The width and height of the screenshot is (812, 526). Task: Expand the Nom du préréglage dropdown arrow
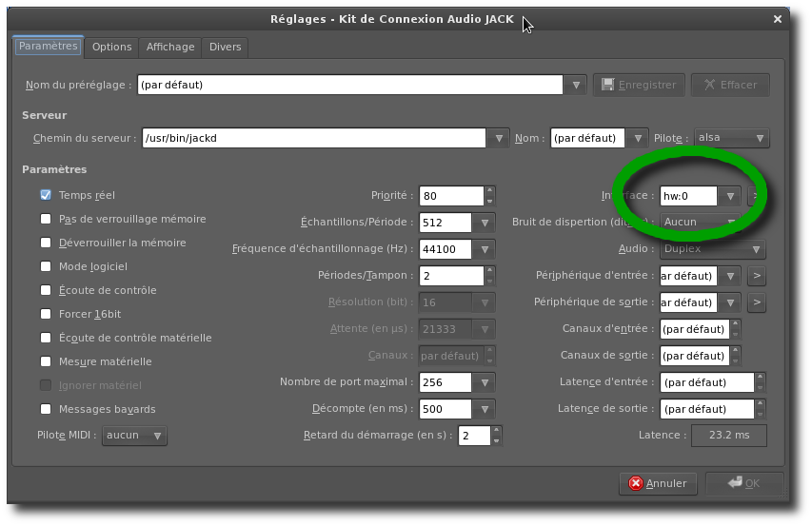(575, 85)
